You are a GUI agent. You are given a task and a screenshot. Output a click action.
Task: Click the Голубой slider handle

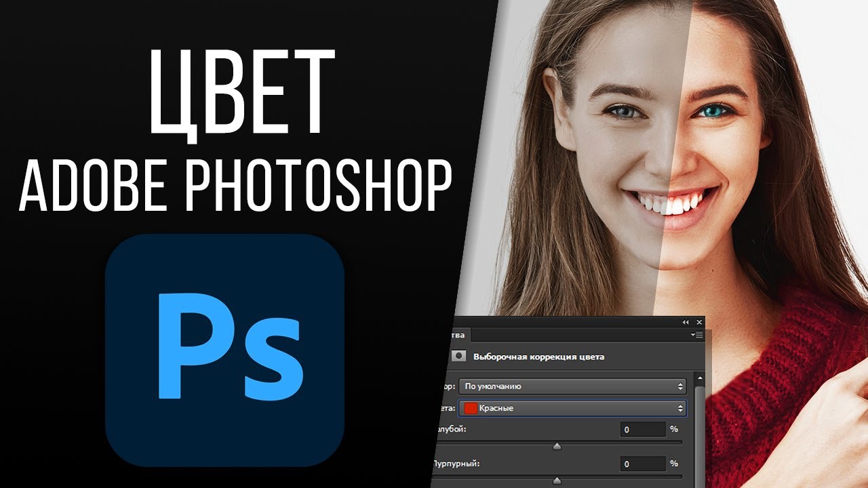click(557, 447)
